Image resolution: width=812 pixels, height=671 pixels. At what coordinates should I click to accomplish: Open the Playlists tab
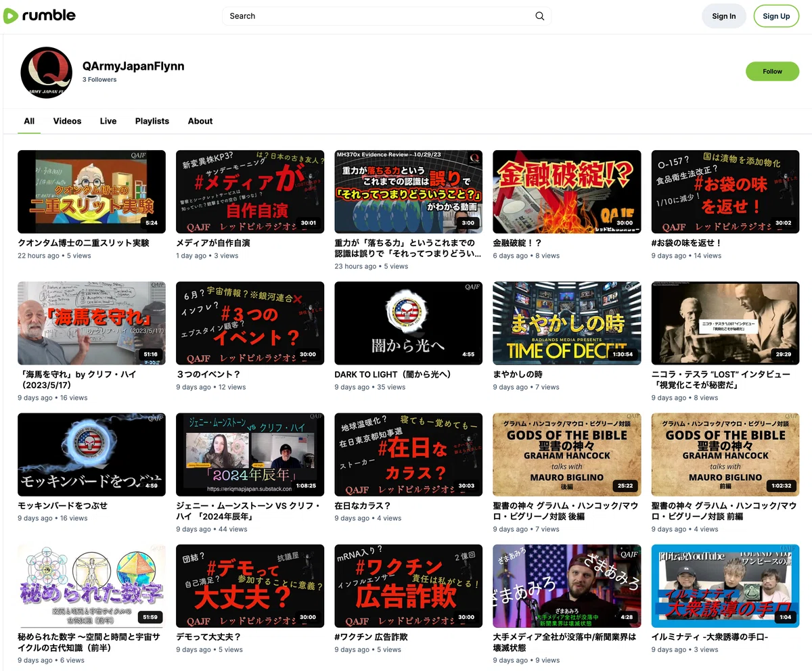tap(152, 121)
